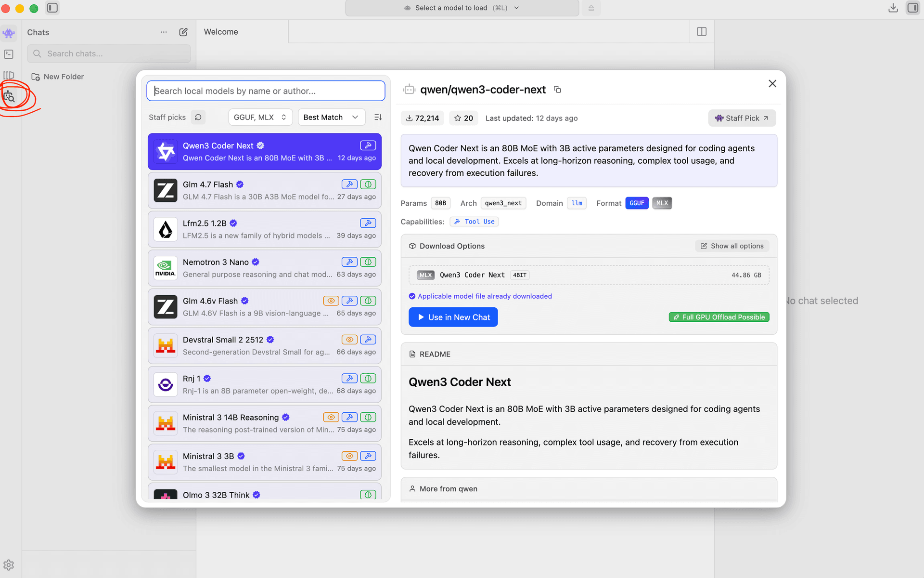Focus the Search chats field

(x=109, y=54)
